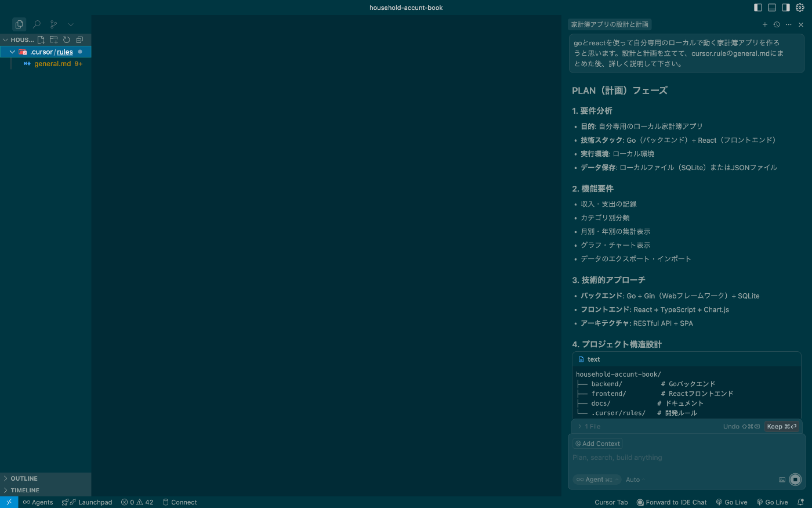Open the Agent mode dropdown
The image size is (812, 508).
[x=597, y=480]
